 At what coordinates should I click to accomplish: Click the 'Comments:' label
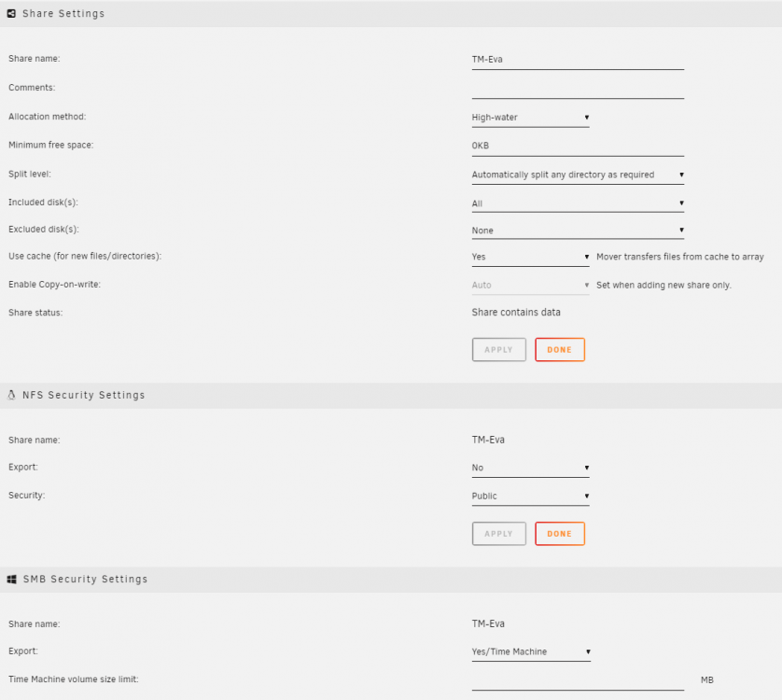click(x=32, y=88)
